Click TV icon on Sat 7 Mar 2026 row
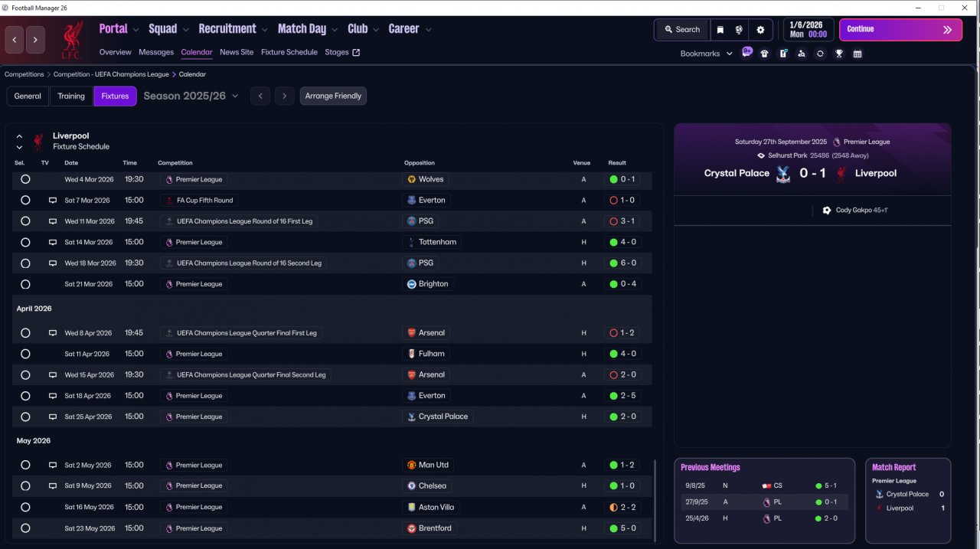This screenshot has height=549, width=980. tap(53, 201)
